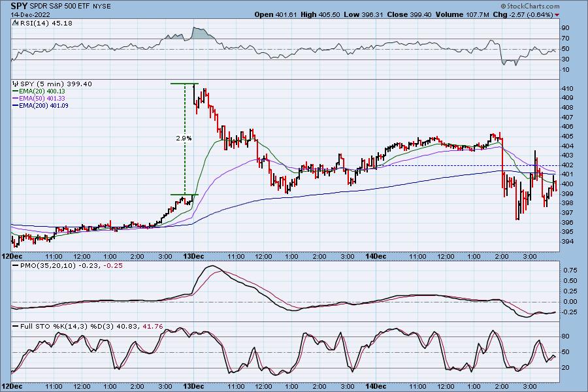Click the 399 price axis label
This screenshot has height=392, width=588.
tap(567, 193)
